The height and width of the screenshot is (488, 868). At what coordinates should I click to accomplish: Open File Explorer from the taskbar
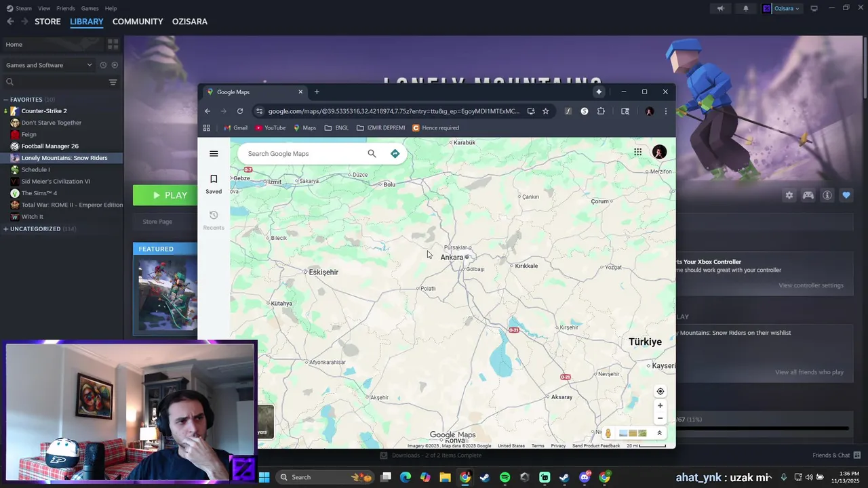[445, 477]
